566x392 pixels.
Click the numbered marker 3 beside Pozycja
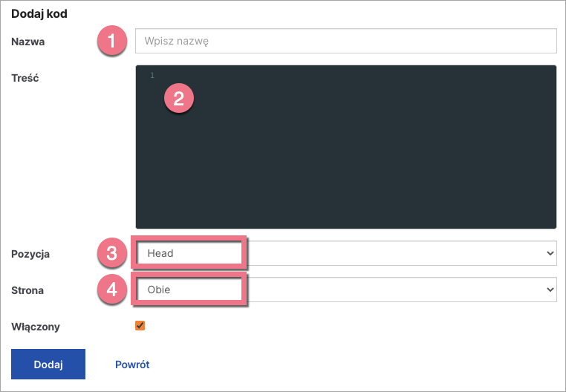pyautogui.click(x=111, y=253)
